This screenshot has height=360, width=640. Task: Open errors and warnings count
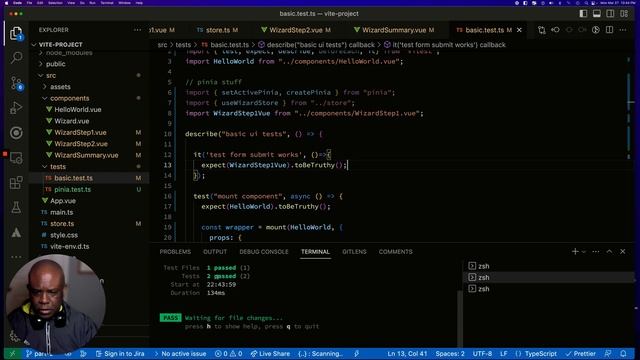[x=229, y=353]
